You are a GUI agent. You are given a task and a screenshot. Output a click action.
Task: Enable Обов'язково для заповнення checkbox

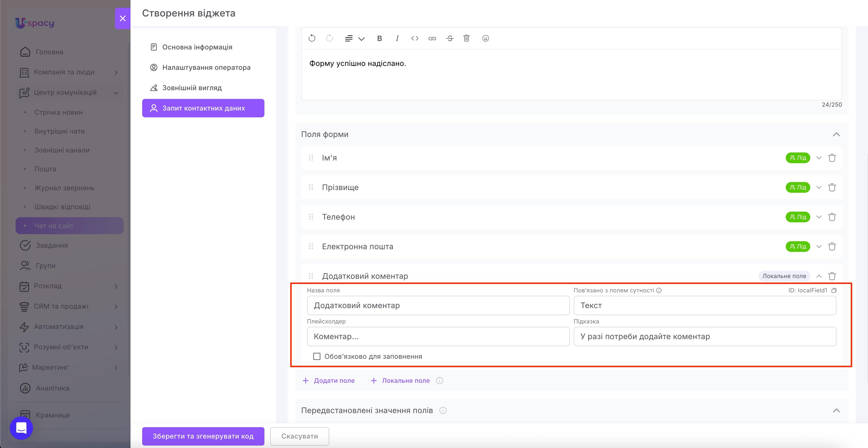coord(317,356)
